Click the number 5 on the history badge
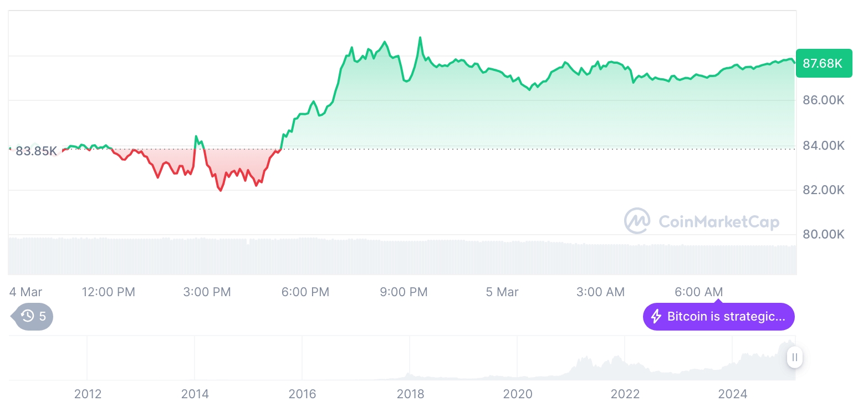The height and width of the screenshot is (406, 868). (43, 317)
